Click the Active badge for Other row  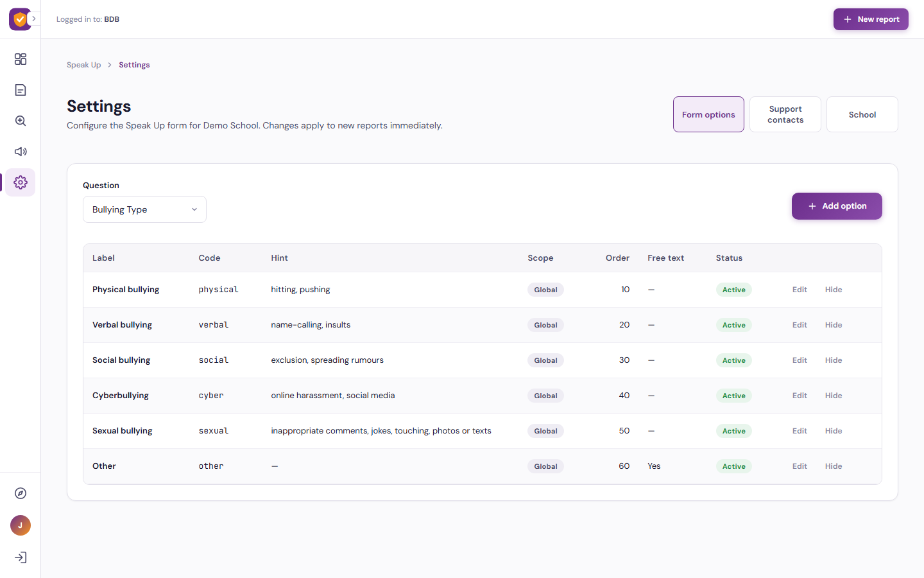pyautogui.click(x=733, y=466)
